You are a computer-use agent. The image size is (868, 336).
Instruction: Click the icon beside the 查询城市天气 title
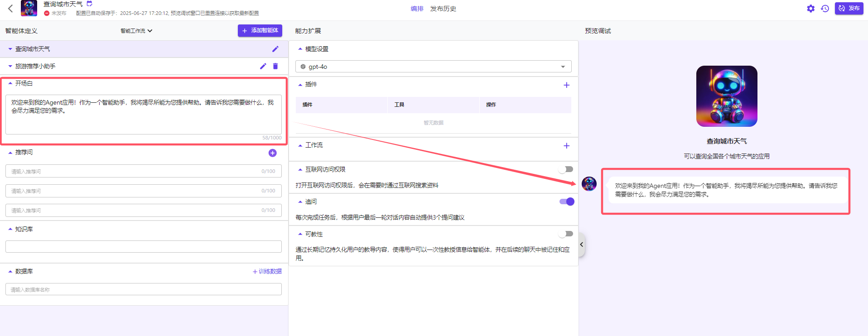coord(89,4)
